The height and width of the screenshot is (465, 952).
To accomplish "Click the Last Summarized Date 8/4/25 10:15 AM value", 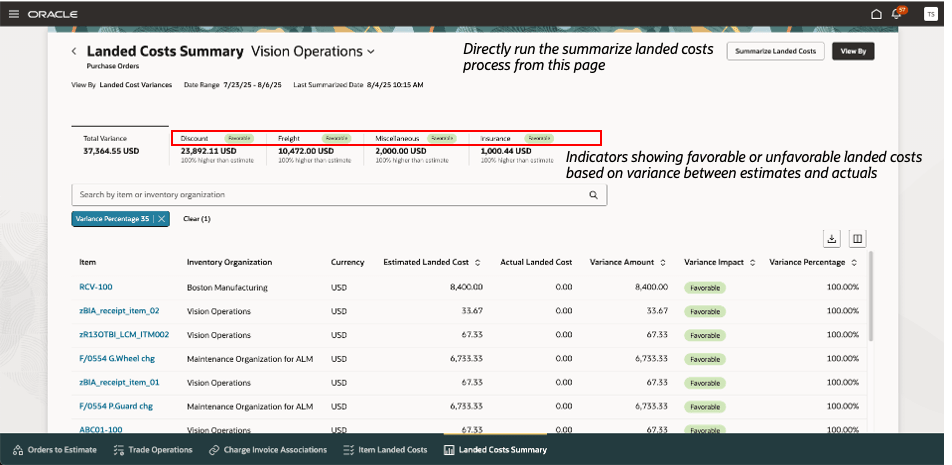I will pyautogui.click(x=395, y=85).
